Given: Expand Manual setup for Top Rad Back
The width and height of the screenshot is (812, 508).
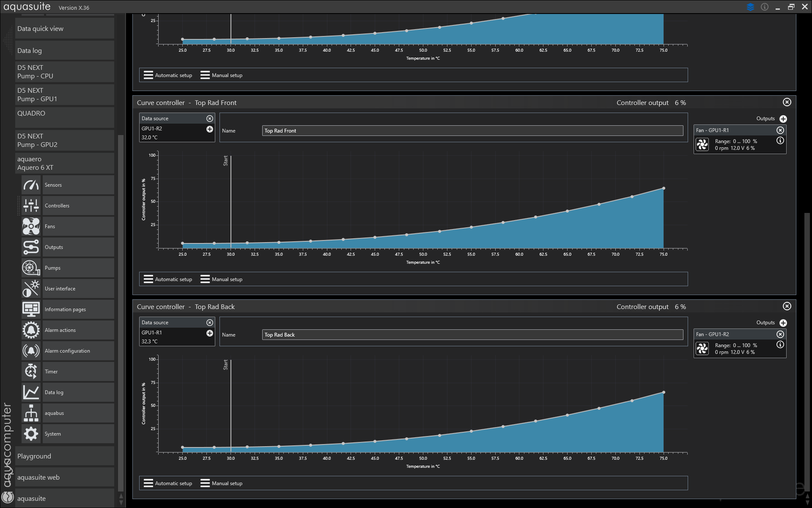Looking at the screenshot, I should click(222, 483).
